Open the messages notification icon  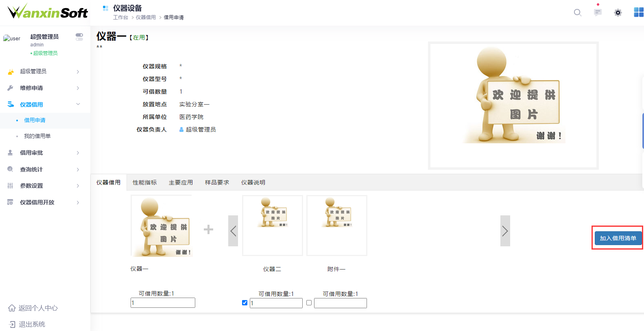(598, 12)
